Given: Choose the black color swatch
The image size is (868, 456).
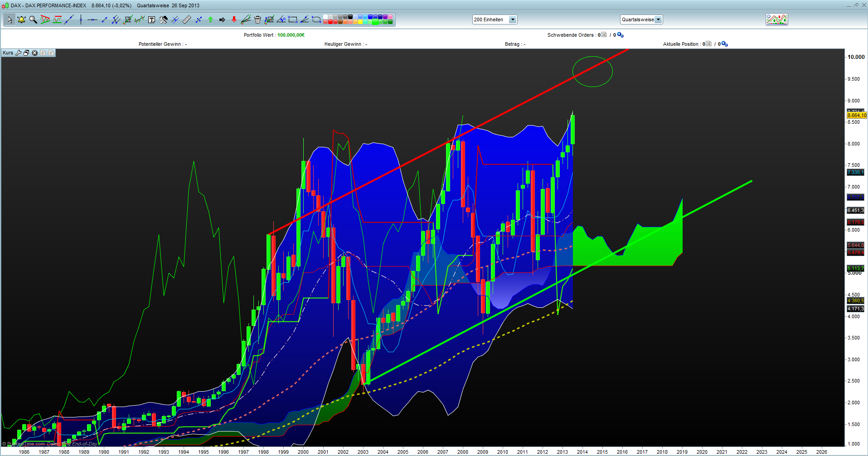Looking at the screenshot, I should 350,17.
